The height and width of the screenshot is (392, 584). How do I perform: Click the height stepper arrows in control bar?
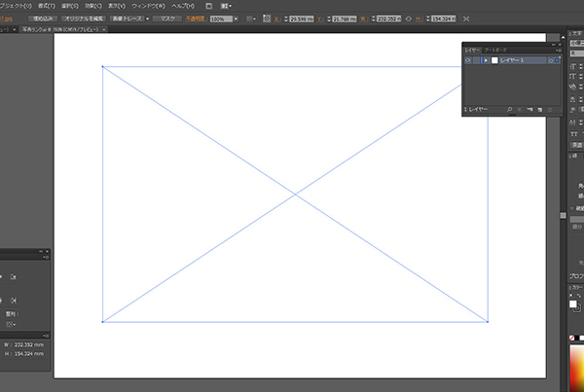[428, 19]
